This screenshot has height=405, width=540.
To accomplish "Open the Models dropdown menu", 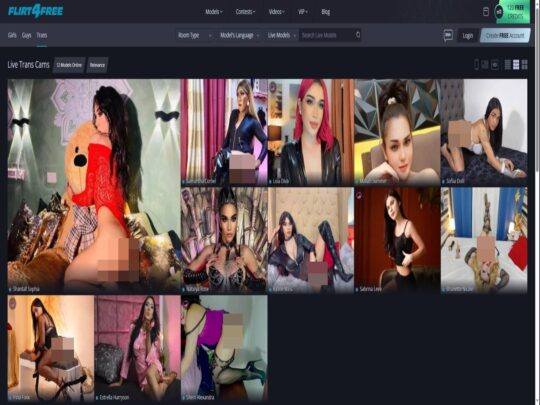I will [214, 12].
